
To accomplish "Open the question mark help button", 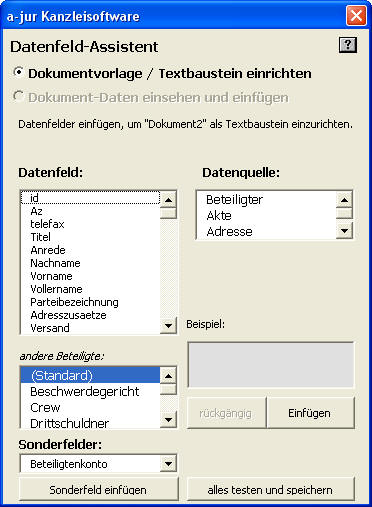I will pos(348,45).
